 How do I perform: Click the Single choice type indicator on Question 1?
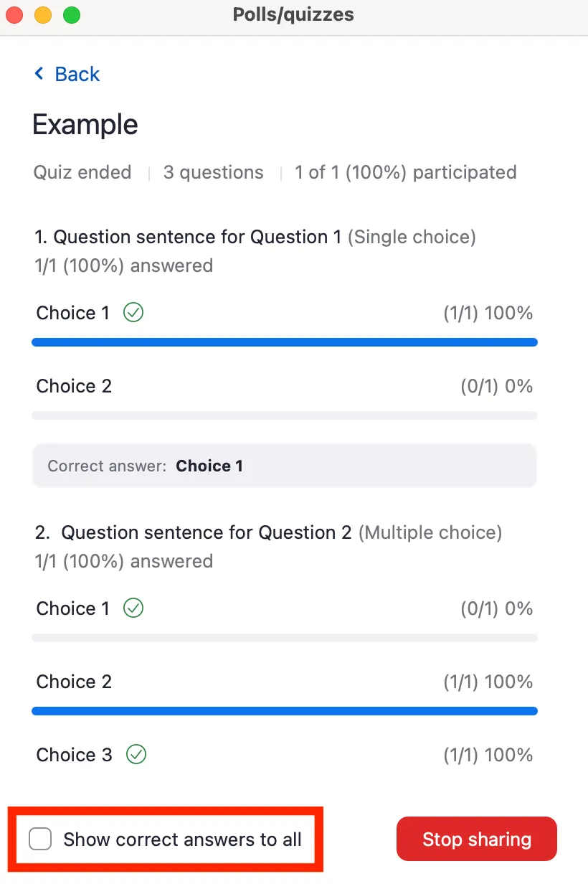(412, 237)
